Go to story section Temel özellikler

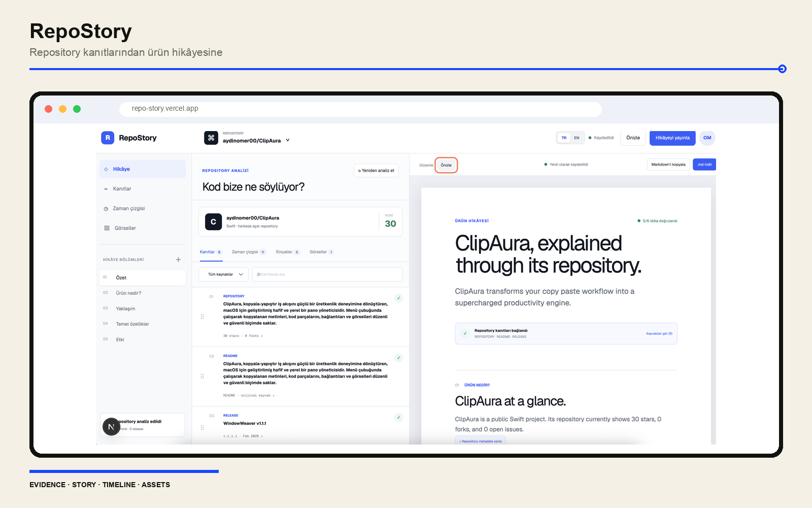click(143, 324)
